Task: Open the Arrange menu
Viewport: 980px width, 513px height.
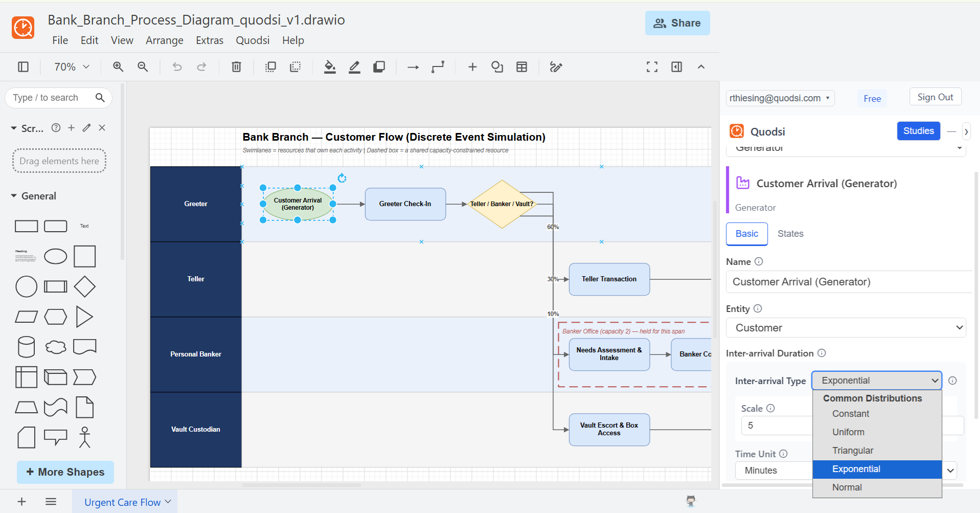Action: (165, 40)
